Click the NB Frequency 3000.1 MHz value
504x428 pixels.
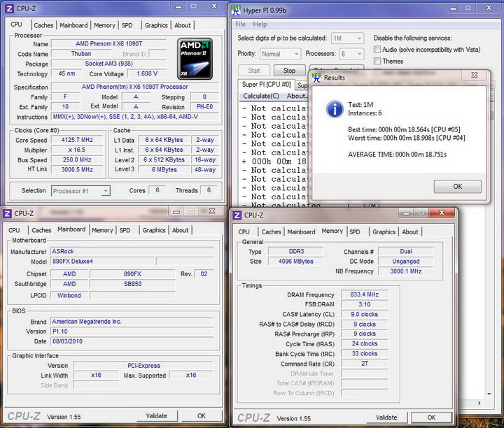pos(405,271)
